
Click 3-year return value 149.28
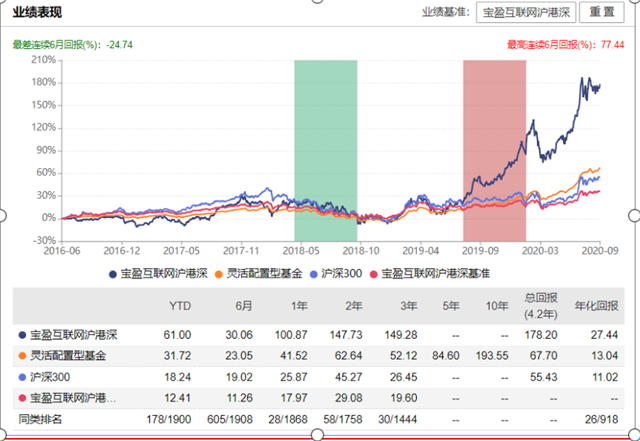point(401,335)
